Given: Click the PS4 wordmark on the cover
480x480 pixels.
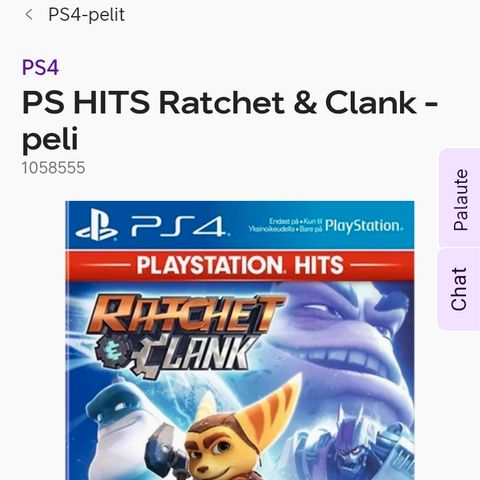Looking at the screenshot, I should [180, 226].
